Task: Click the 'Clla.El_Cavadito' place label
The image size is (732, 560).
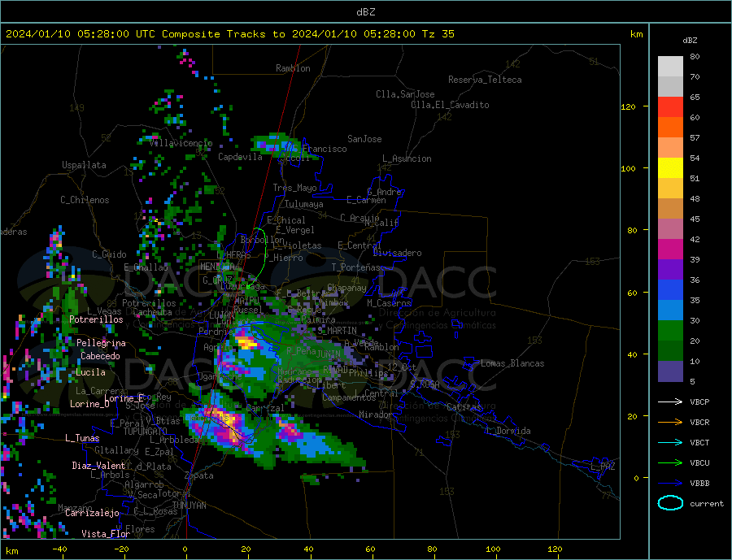Action: click(450, 105)
